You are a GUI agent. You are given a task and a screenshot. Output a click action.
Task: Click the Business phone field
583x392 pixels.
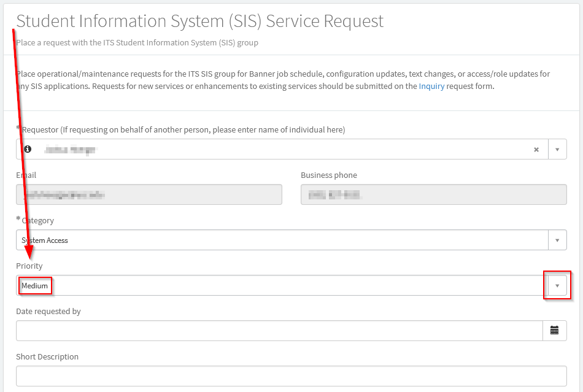433,194
